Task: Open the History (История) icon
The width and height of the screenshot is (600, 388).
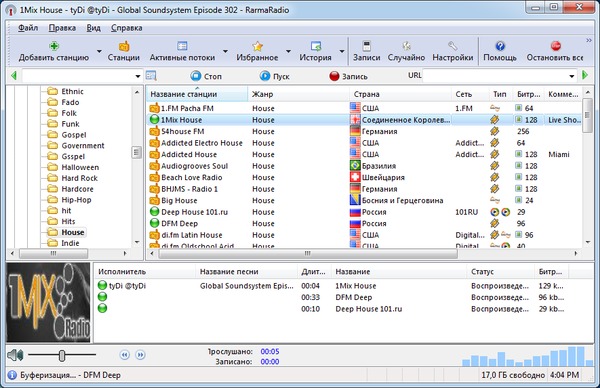Action: 316,46
